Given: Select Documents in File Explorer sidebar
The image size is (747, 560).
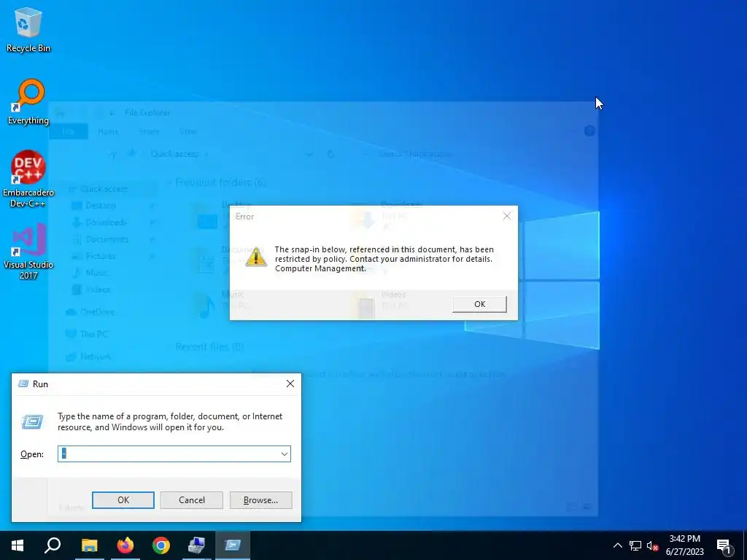Looking at the screenshot, I should point(107,239).
